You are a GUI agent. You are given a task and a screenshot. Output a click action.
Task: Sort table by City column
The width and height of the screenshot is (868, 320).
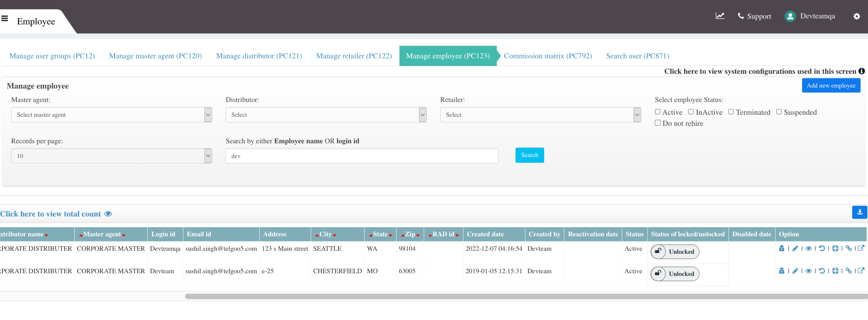326,234
